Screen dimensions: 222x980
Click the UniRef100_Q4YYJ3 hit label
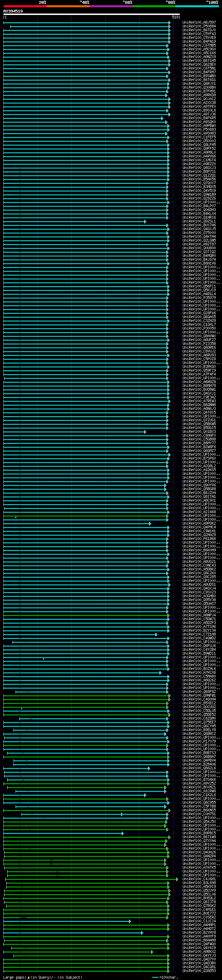[199, 955]
